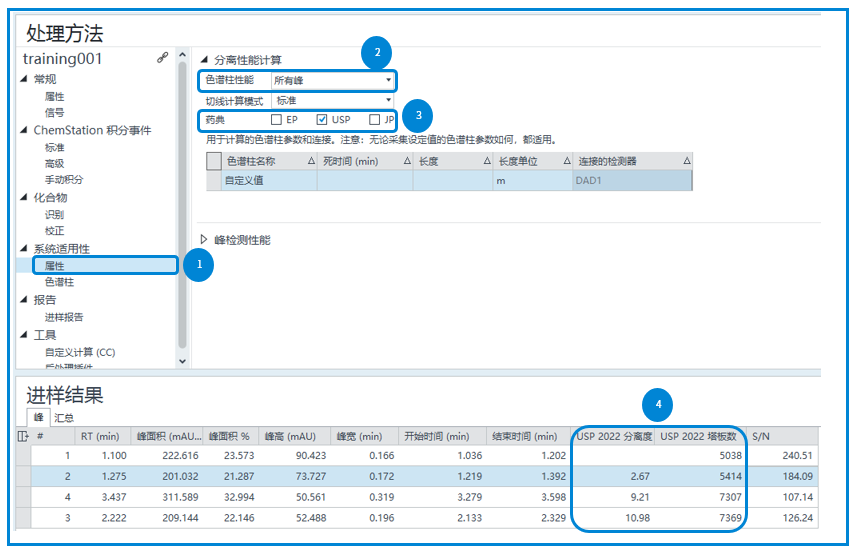853x549 pixels.
Task: Sort by 死时间 (min) column header
Action: (365, 161)
